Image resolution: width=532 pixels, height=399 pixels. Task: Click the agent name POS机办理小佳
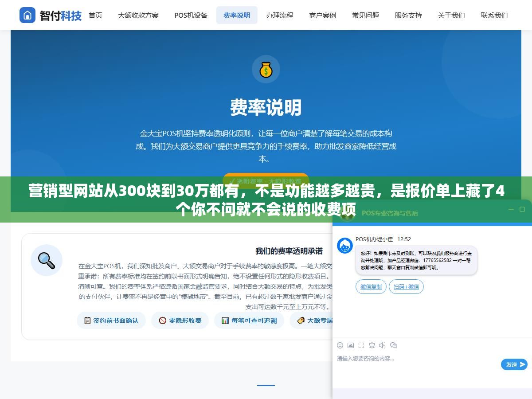(374, 239)
